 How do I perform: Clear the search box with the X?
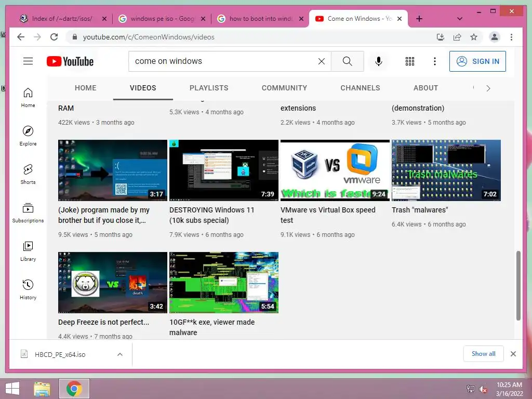click(321, 61)
